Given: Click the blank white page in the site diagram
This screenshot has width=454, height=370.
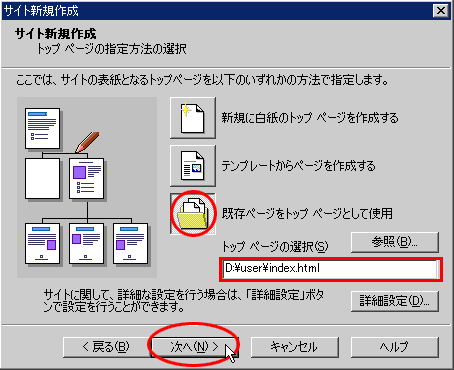Looking at the screenshot, I should tap(42, 179).
